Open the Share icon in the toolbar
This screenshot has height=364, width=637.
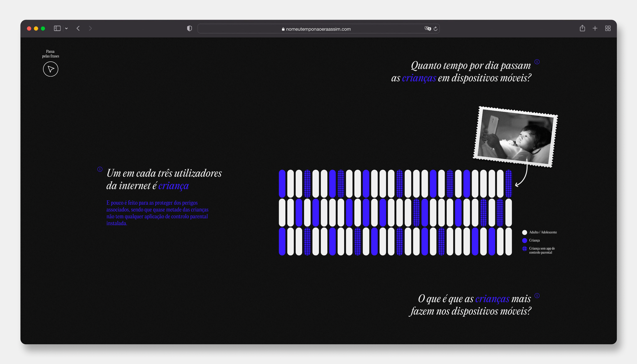582,28
